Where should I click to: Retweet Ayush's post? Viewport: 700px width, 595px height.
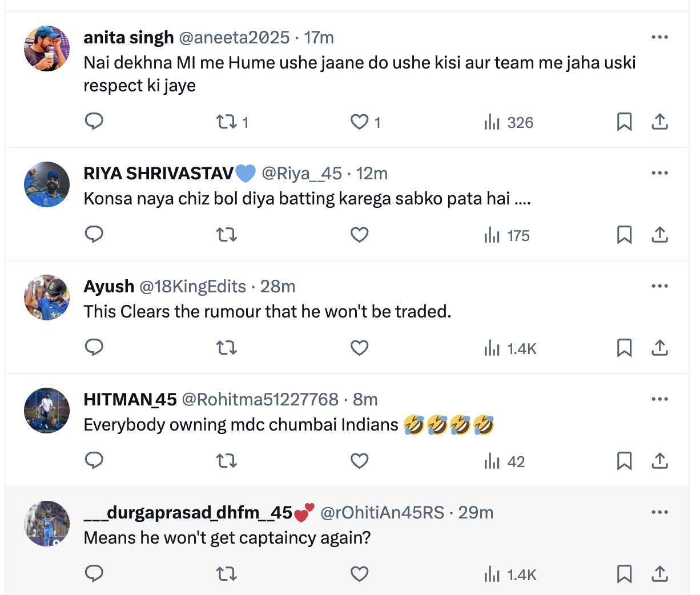tap(227, 348)
